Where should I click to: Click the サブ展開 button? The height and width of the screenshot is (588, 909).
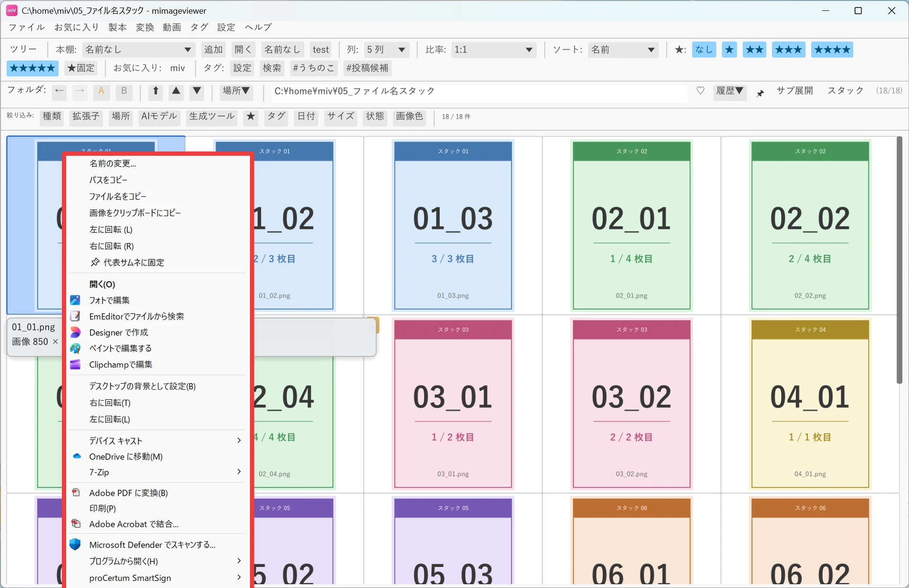(795, 91)
